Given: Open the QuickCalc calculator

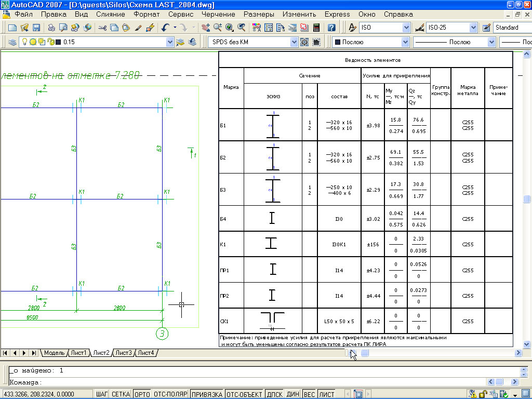Looking at the screenshot, I should [316, 28].
